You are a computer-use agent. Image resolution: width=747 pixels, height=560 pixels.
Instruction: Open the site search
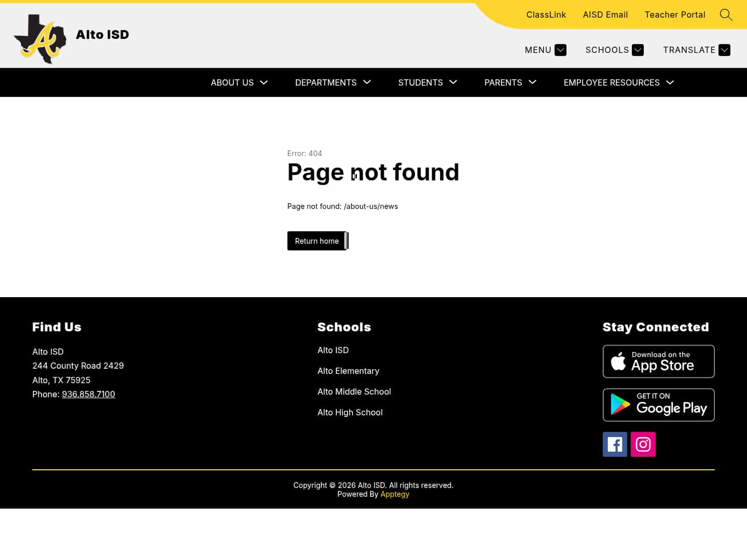726,15
